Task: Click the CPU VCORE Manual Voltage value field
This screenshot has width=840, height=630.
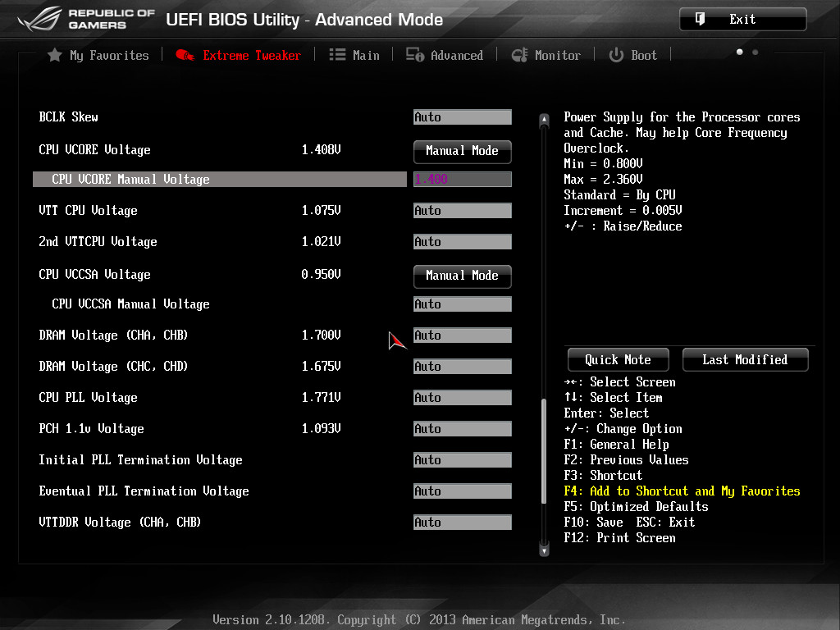Action: (462, 180)
